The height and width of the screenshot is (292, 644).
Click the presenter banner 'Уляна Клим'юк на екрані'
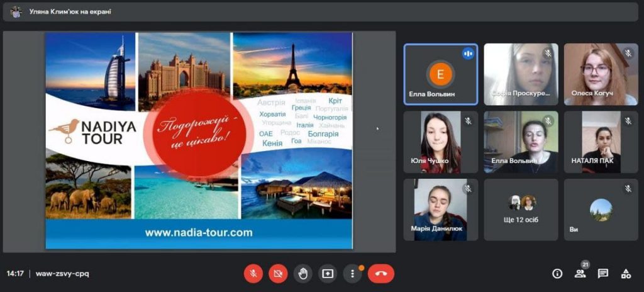tap(70, 11)
